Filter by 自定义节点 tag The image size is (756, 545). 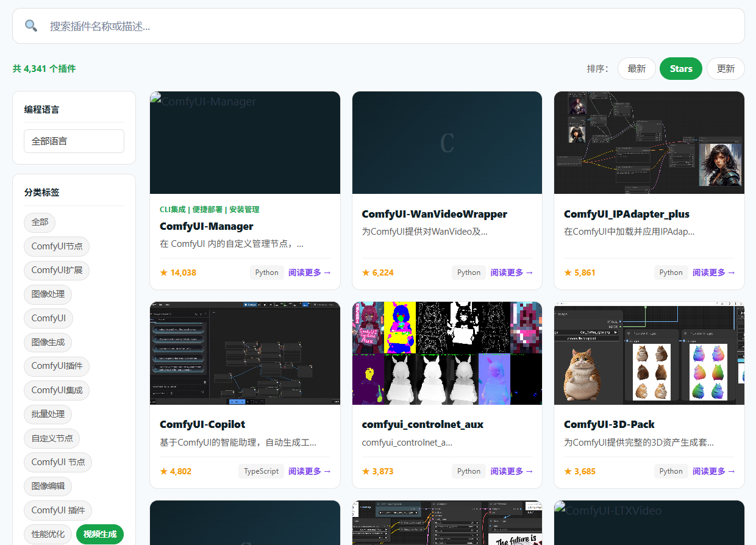(x=52, y=438)
